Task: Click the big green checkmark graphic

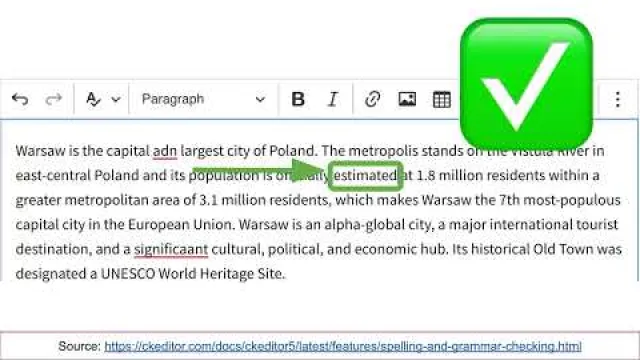Action: coord(526,84)
